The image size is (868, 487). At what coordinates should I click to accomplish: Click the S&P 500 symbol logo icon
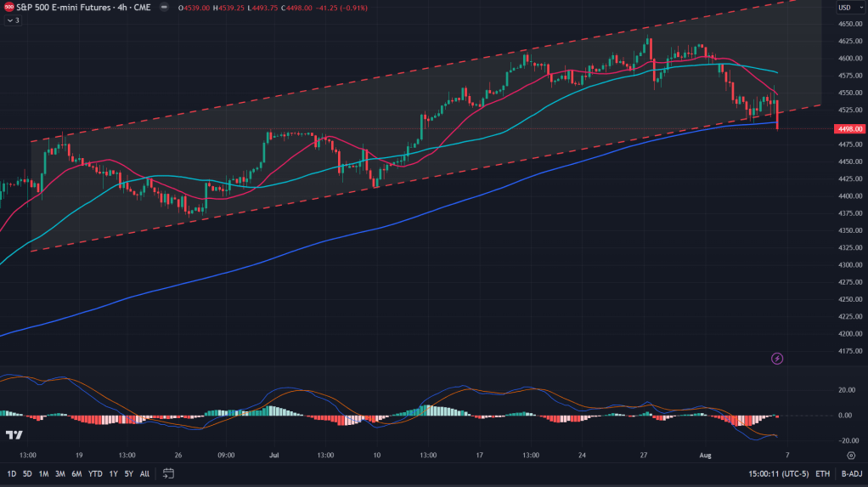pyautogui.click(x=9, y=8)
